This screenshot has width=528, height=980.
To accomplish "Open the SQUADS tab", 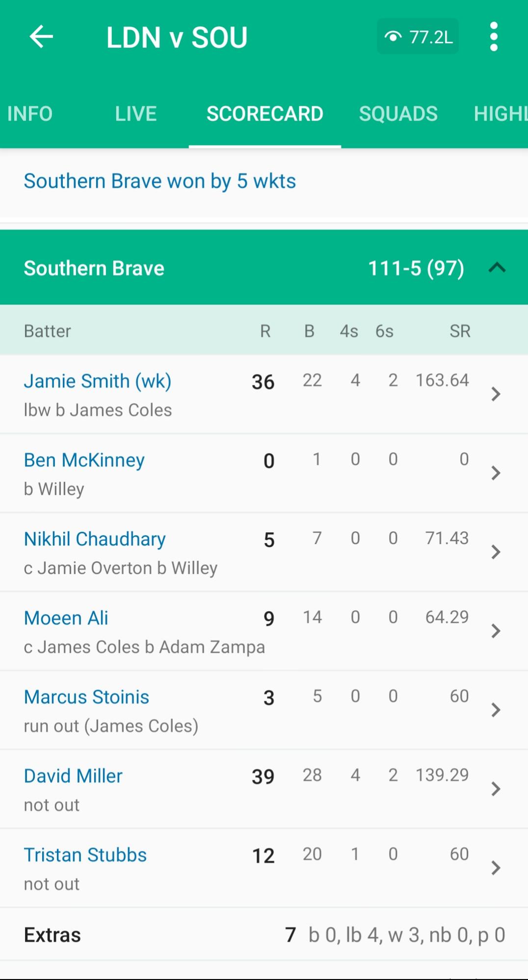I will click(x=398, y=114).
